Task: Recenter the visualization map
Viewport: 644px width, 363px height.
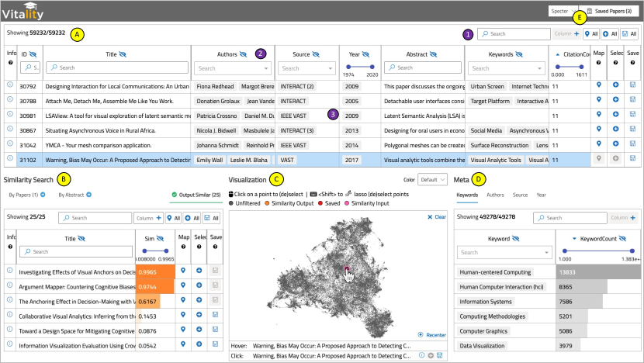Action: [x=432, y=334]
